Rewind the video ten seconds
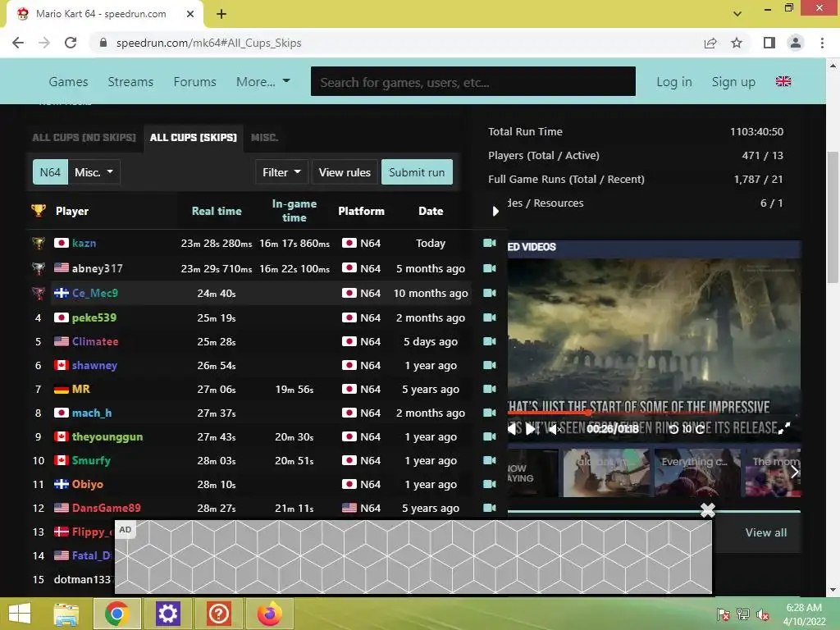Screen dimensions: 840x630 click(674, 429)
